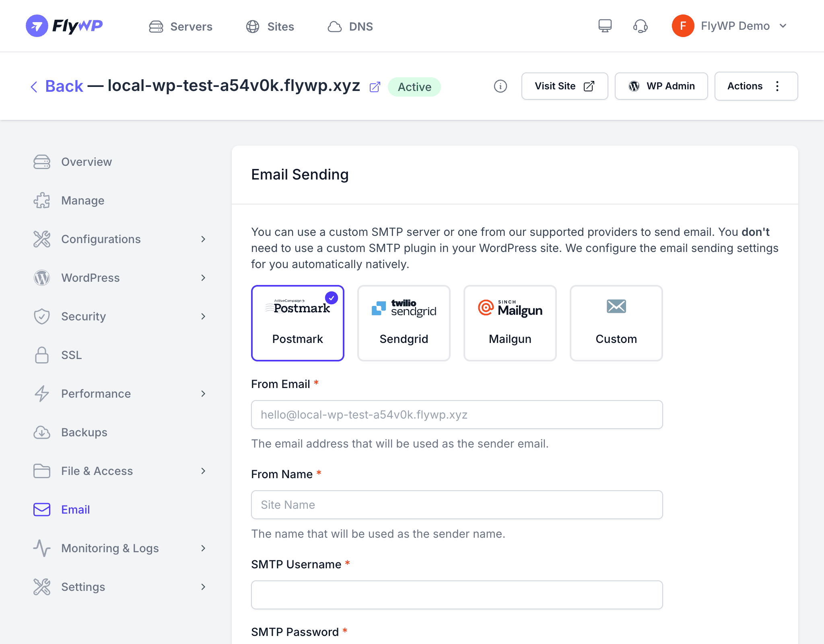Expand the Monitoring & Logs chevron

(203, 548)
